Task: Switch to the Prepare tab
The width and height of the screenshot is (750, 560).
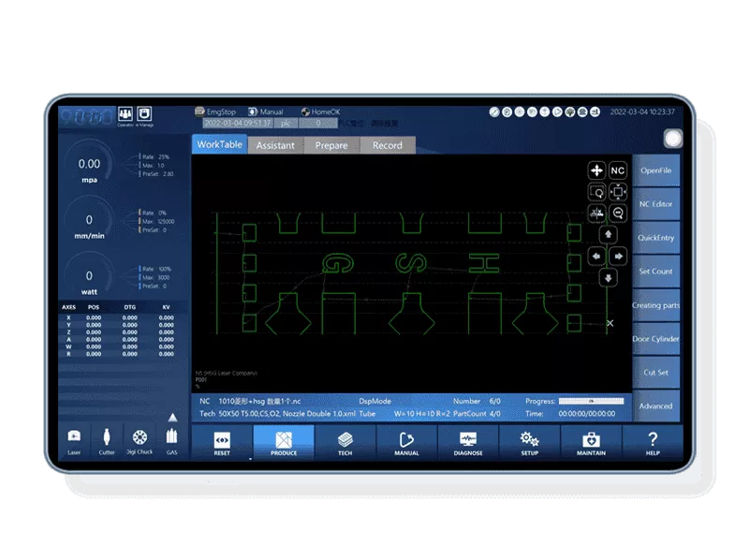Action: tap(331, 145)
